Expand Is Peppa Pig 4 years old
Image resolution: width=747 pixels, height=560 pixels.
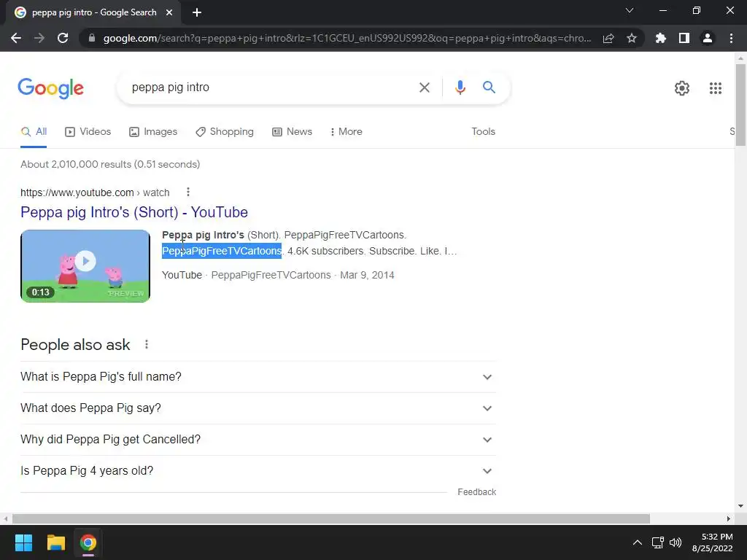tap(258, 471)
